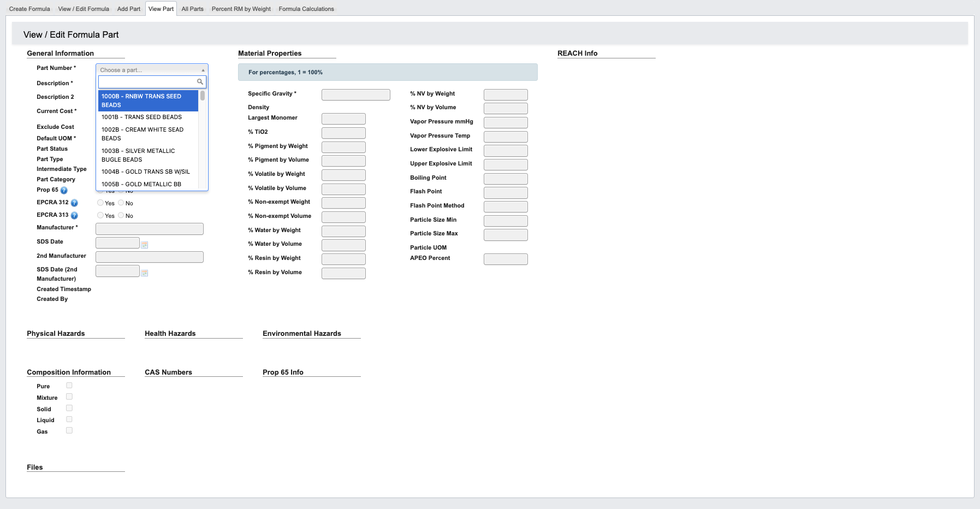
Task: Open the EPCRA 312 help icon
Action: [x=74, y=203]
